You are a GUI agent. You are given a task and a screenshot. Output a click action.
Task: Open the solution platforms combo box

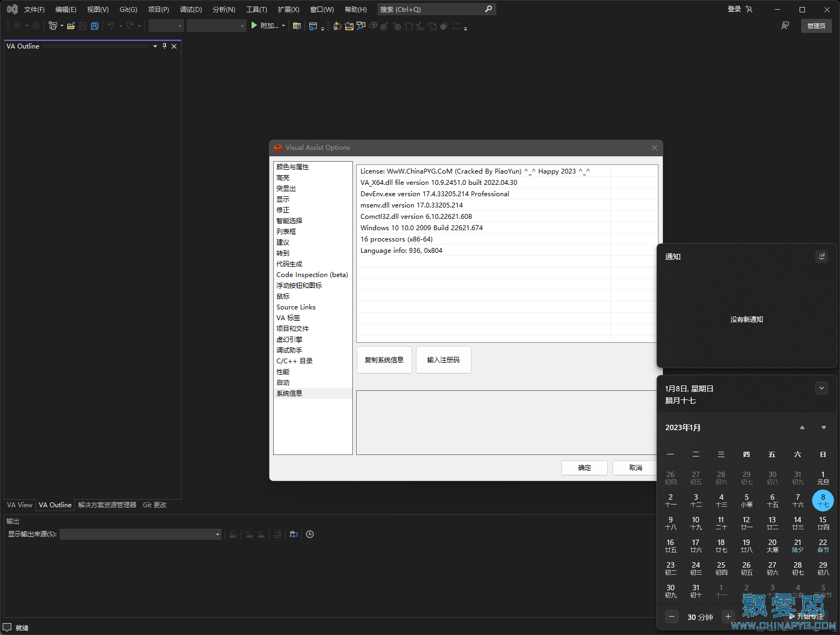(217, 25)
